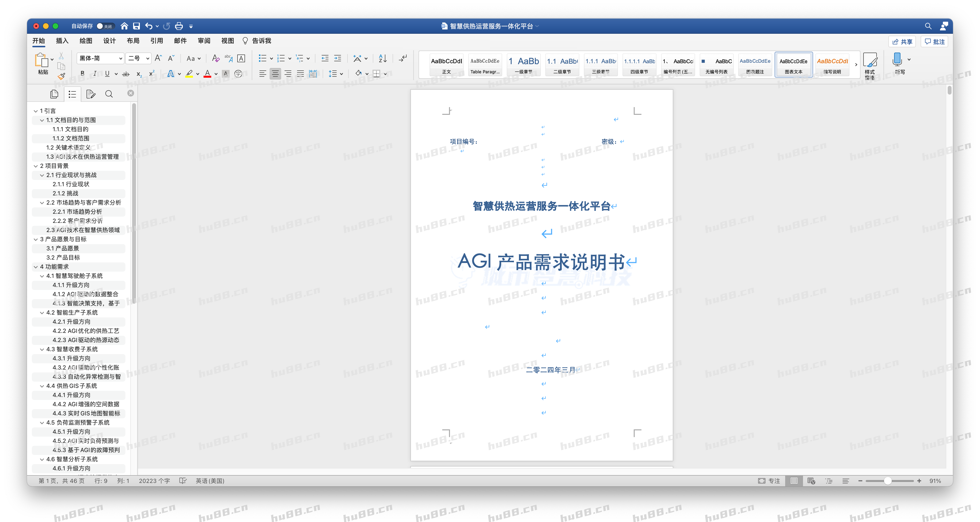This screenshot has height=522, width=980.
Task: Click the 共享 share button
Action: [x=902, y=41]
